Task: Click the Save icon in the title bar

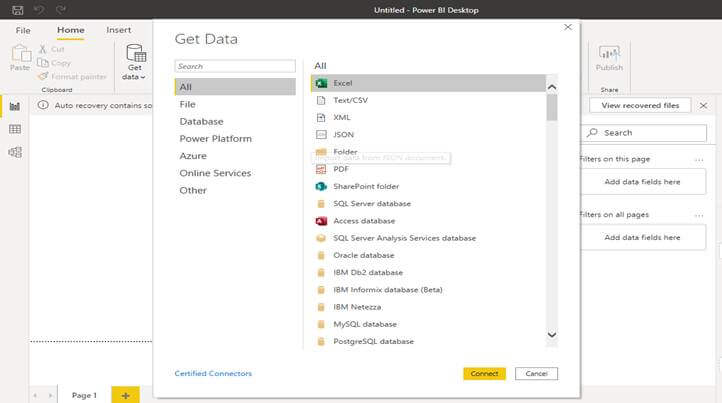Action: [x=17, y=10]
